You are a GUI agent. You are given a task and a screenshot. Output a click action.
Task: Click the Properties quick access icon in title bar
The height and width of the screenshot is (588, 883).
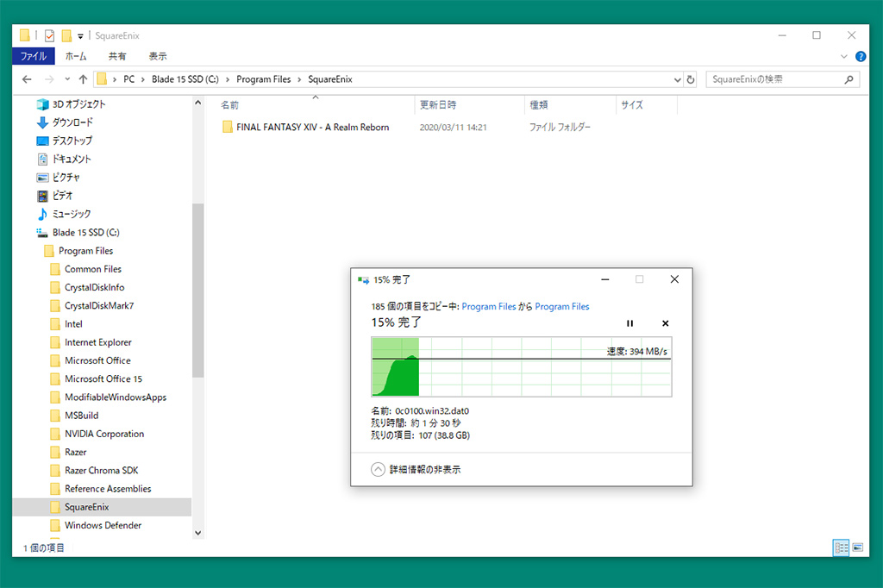coord(49,35)
